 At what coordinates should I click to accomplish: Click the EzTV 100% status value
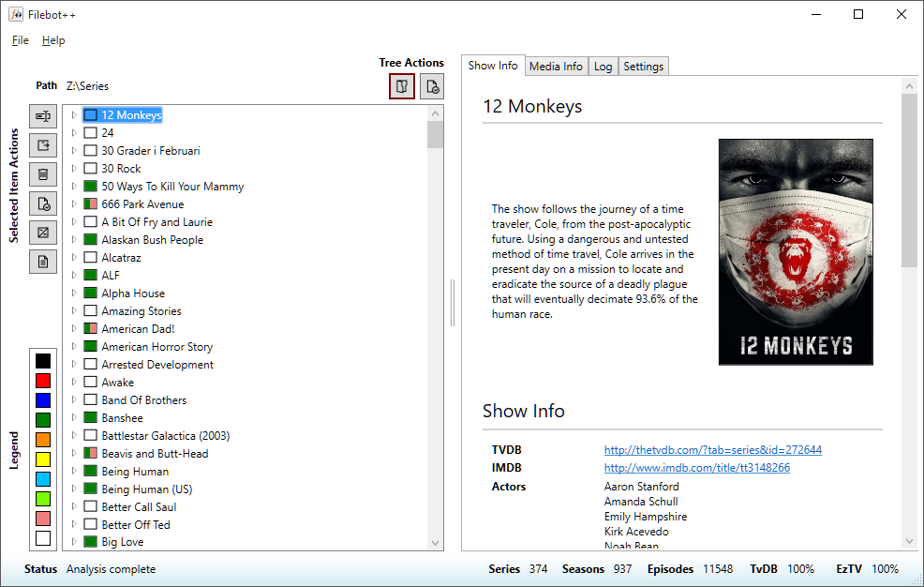point(885,569)
